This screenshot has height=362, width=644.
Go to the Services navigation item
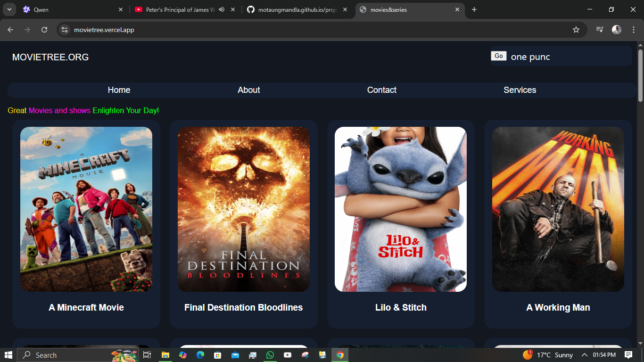(x=520, y=90)
